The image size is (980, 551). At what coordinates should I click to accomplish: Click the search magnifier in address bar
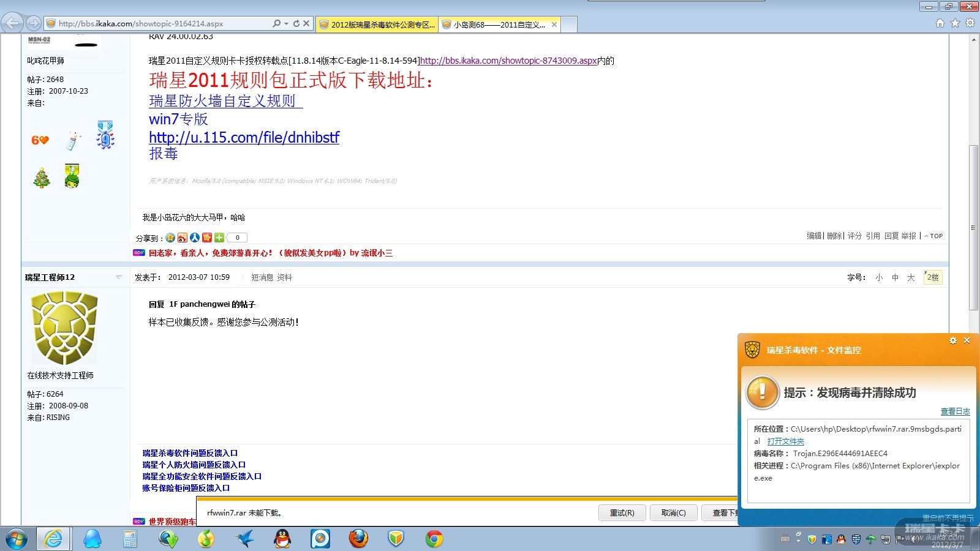[x=277, y=23]
